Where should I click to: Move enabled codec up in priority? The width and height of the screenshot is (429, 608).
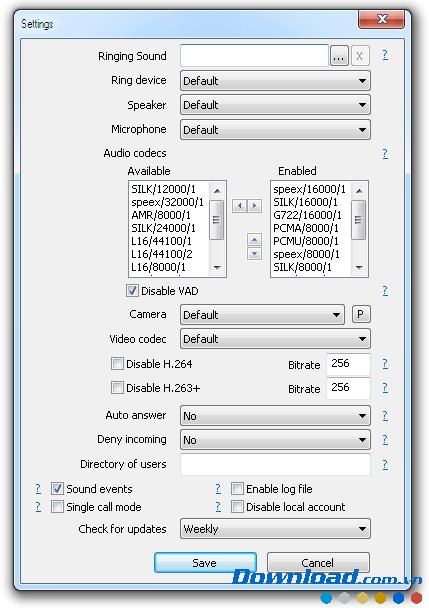[254, 240]
